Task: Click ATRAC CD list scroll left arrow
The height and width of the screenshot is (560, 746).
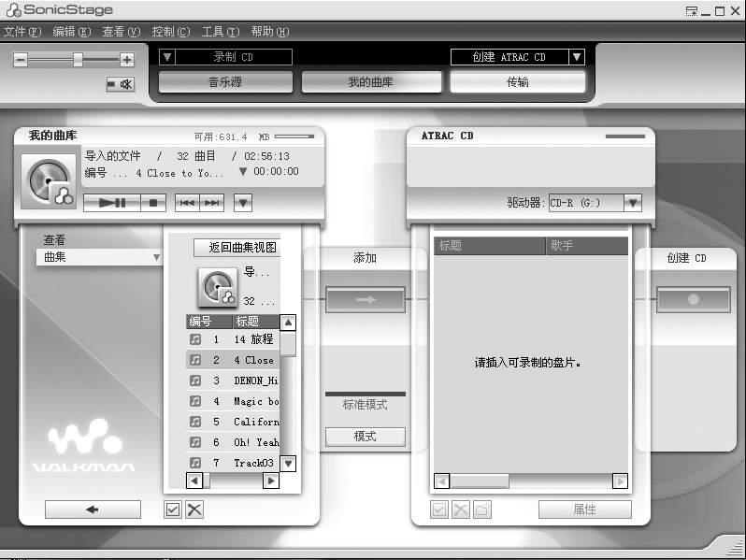Action: [442, 481]
